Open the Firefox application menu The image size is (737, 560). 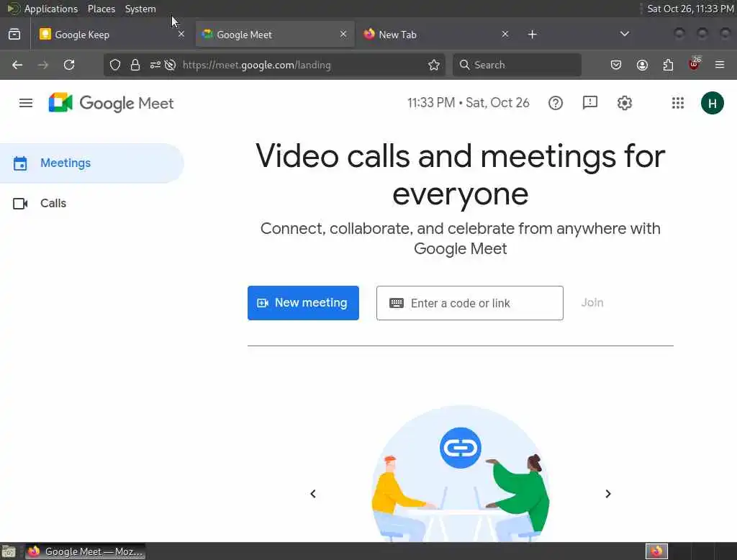(x=720, y=65)
